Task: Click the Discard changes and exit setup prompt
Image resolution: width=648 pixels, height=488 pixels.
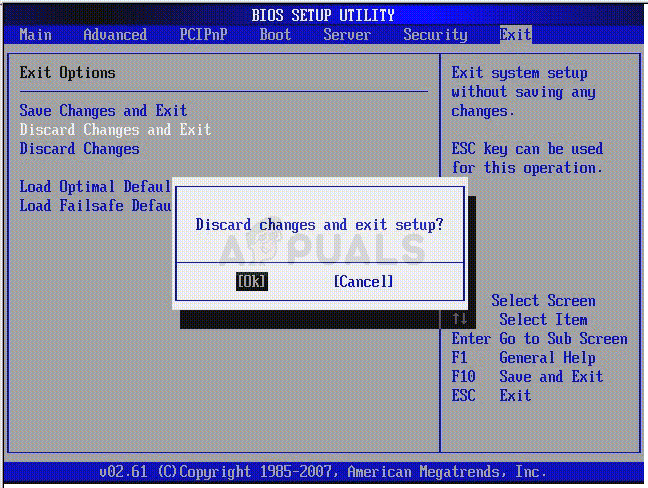Action: pos(319,225)
